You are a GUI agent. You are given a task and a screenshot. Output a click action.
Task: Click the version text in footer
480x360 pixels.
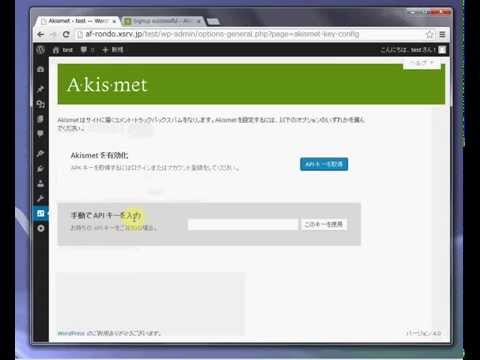click(x=424, y=333)
